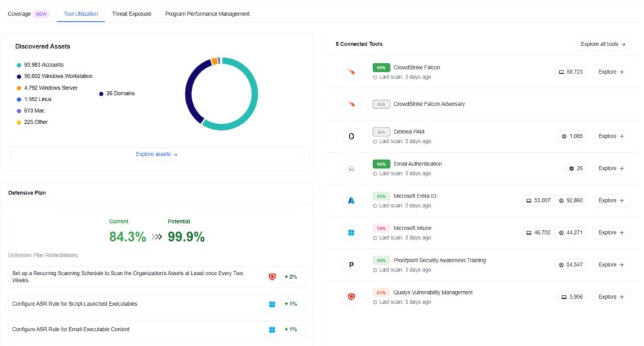Click the teal Accounts legend dot
This screenshot has width=644, height=346.
19,65
